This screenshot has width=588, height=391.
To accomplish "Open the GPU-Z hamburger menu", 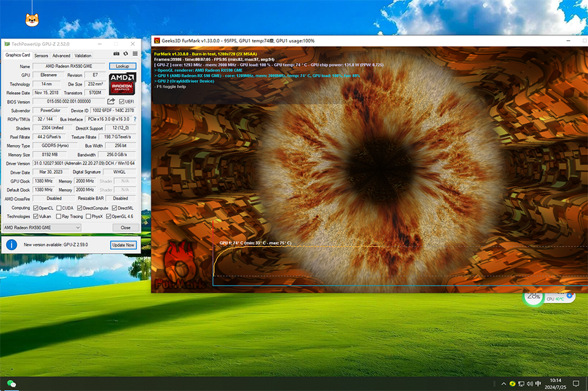I will [x=134, y=55].
